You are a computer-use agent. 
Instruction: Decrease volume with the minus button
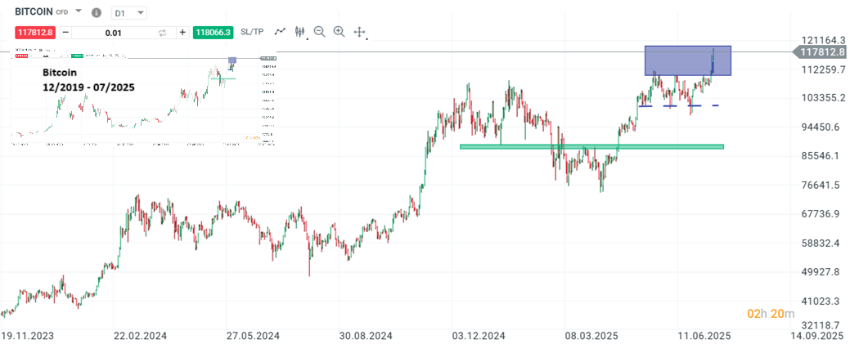point(65,33)
